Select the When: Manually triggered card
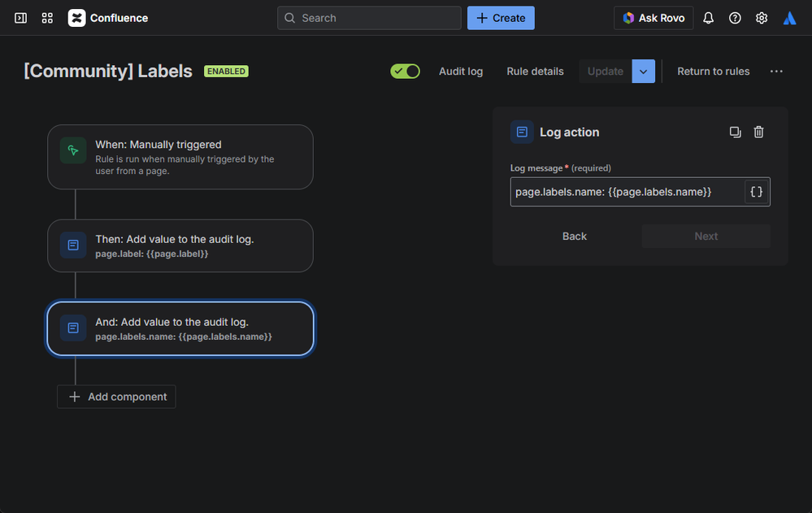Image resolution: width=812 pixels, height=513 pixels. pyautogui.click(x=180, y=157)
